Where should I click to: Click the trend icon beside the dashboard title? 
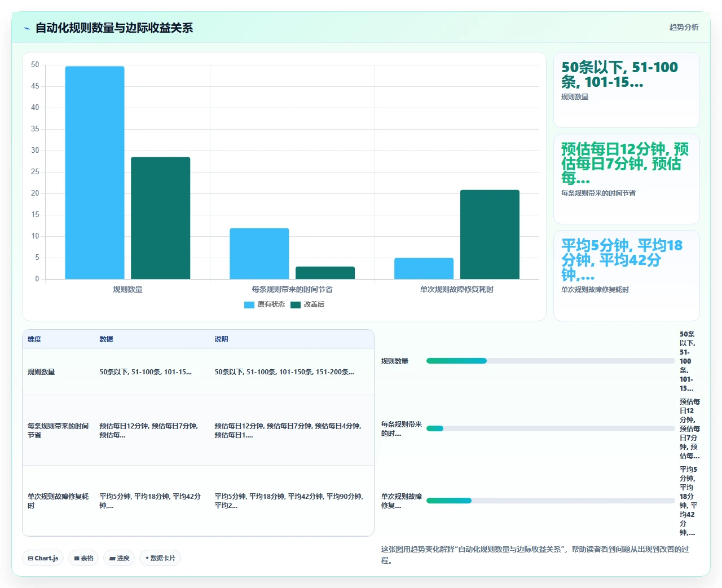tap(27, 28)
